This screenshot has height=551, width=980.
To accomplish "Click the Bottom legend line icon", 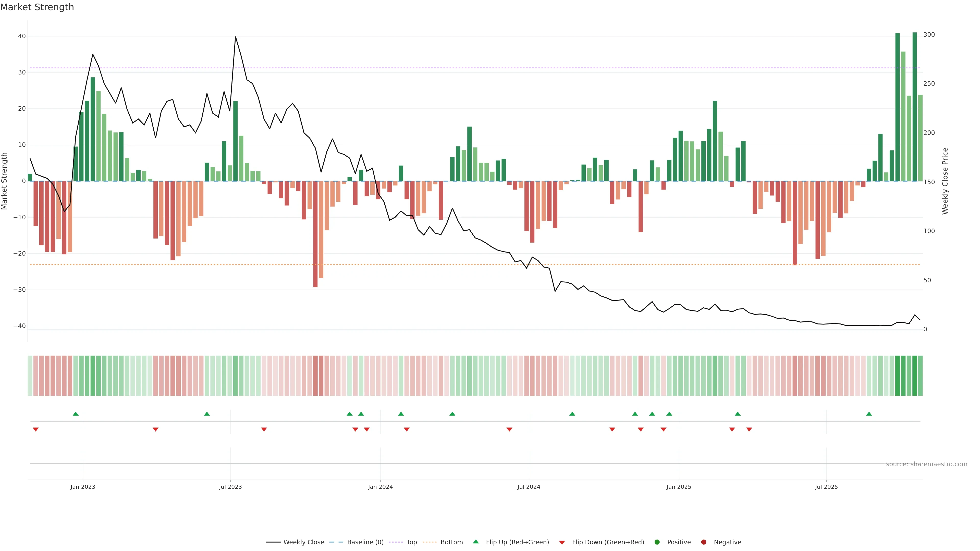I will 430,542.
